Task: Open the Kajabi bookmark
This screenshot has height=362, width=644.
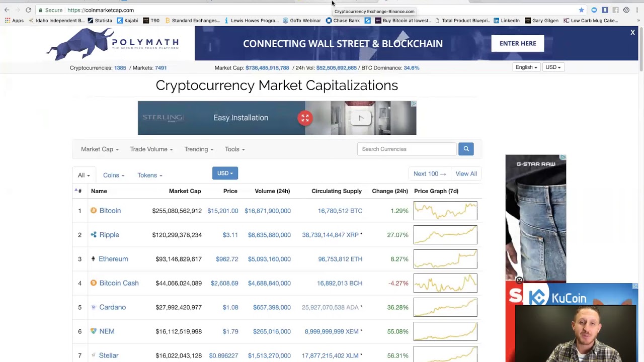Action: [127, 21]
